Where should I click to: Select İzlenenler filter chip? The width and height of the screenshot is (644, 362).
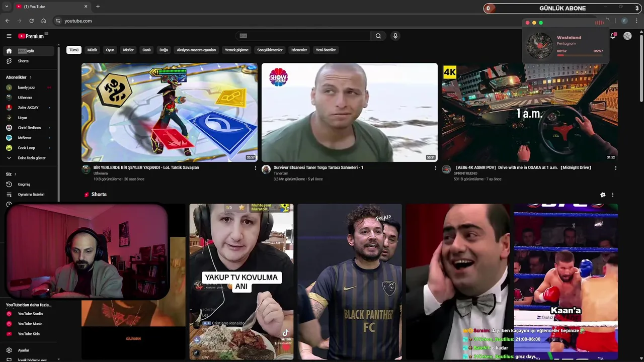point(299,50)
